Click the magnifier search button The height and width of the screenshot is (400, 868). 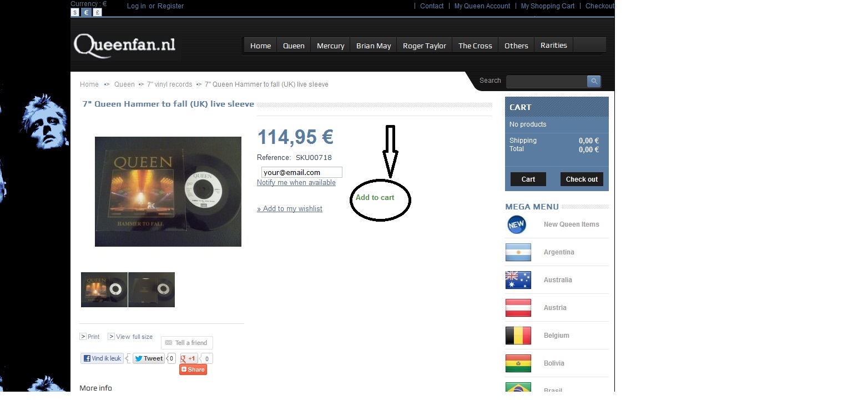pos(594,81)
